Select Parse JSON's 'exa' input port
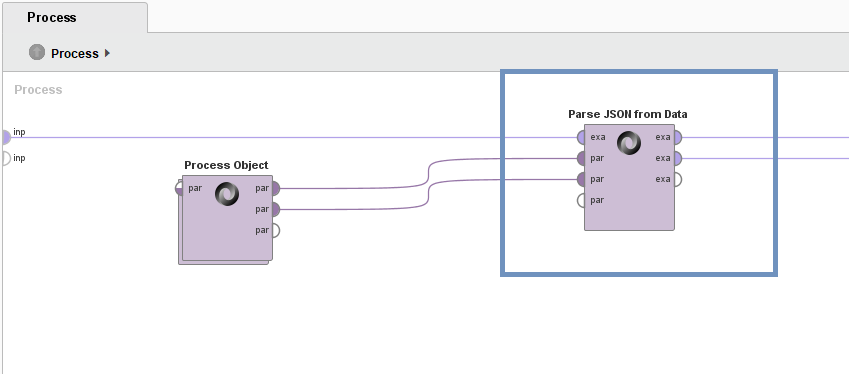 (x=582, y=138)
